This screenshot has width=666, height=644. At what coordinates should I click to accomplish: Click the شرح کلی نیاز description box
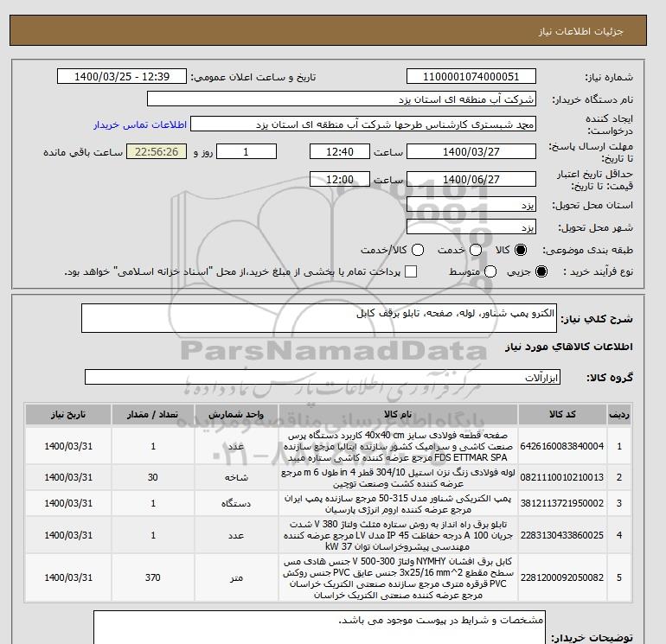pos(319,318)
